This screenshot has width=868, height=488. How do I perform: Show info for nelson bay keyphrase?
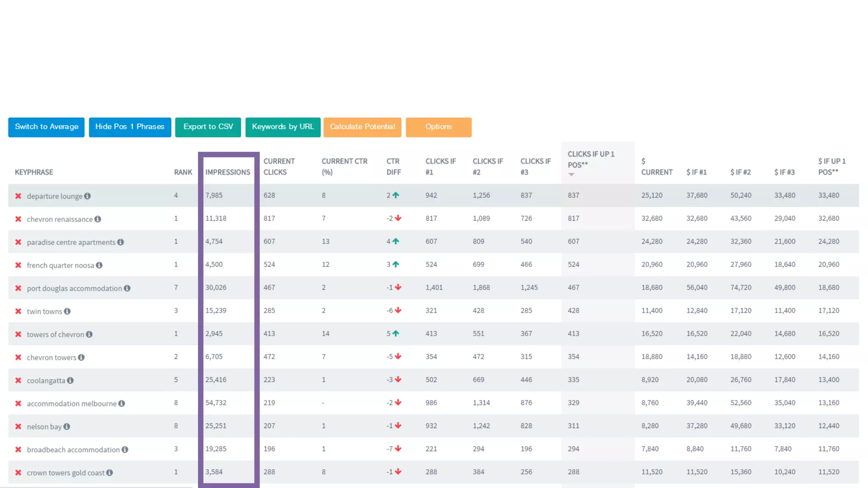[67, 427]
